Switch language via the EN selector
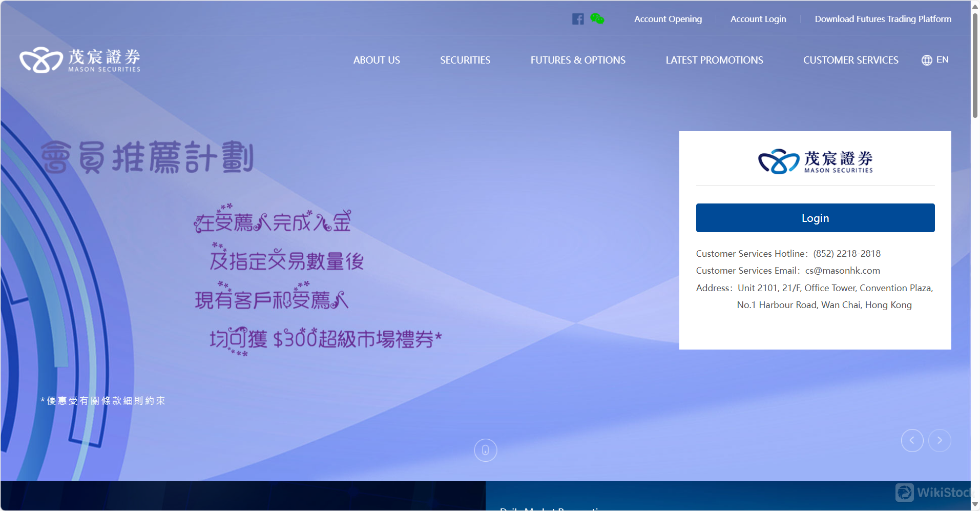 pos(942,60)
